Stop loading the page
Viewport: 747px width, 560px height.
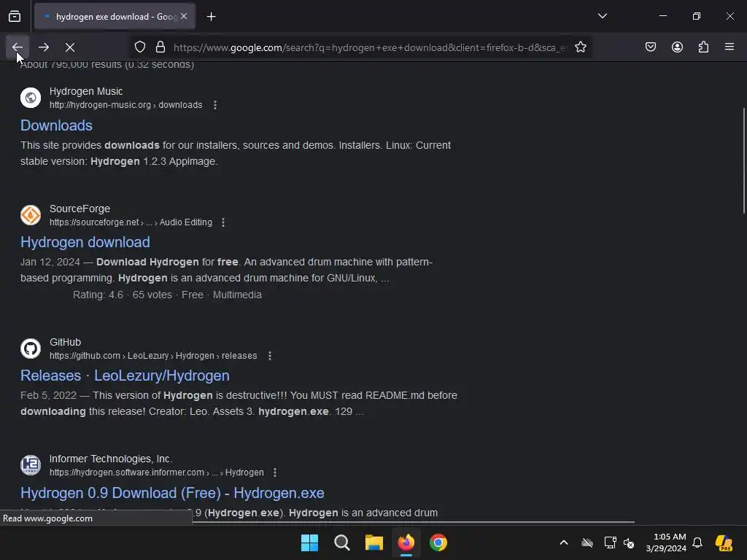click(x=70, y=47)
